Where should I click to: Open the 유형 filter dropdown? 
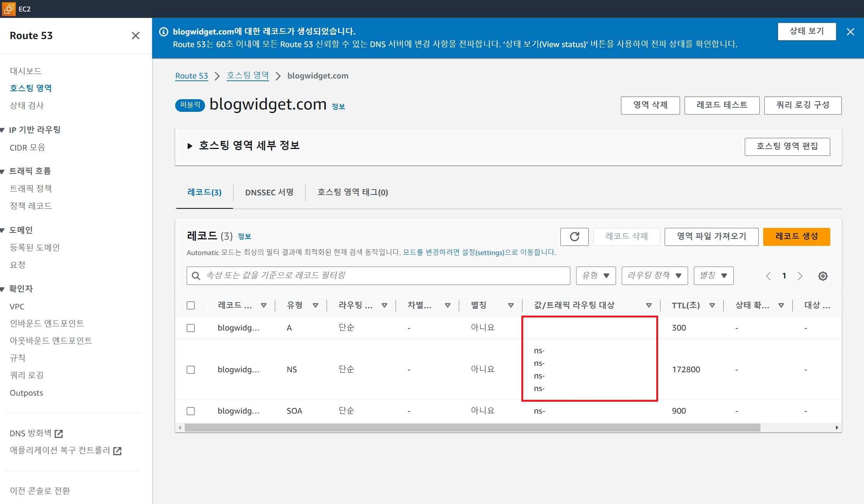coord(595,276)
